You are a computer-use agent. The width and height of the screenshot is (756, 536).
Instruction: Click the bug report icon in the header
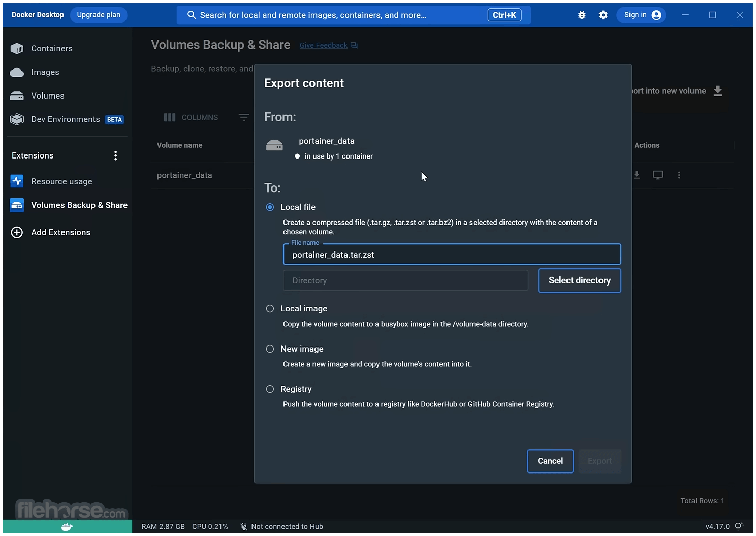[x=582, y=15]
